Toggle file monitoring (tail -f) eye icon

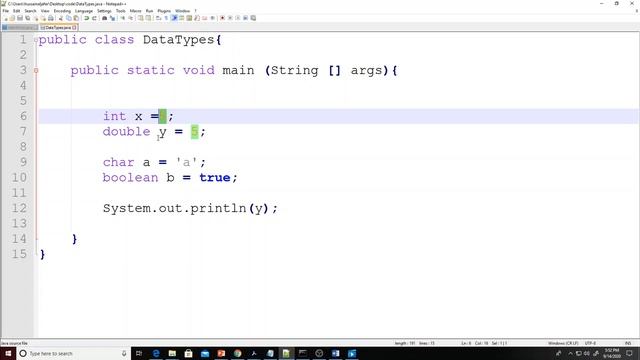coord(212,18)
